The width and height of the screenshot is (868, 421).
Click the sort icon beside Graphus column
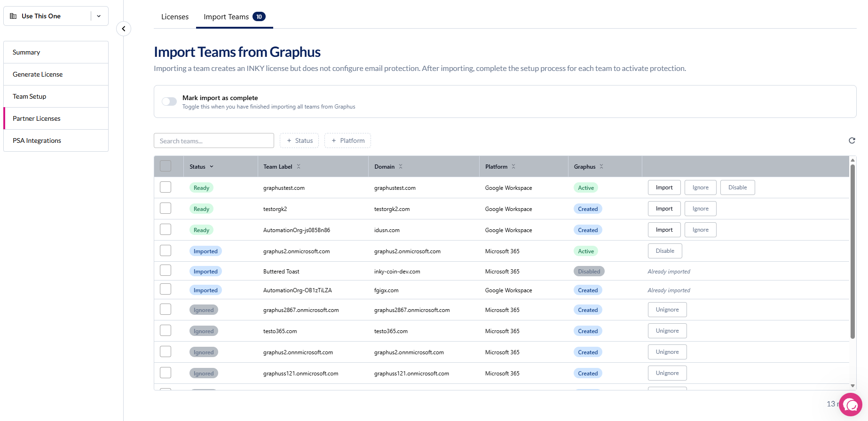tap(601, 167)
